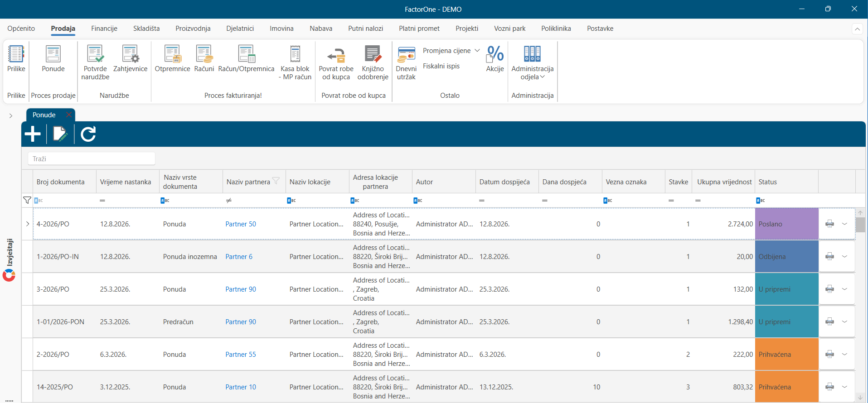Click into the Traži search field
The height and width of the screenshot is (403, 868).
[x=92, y=158]
